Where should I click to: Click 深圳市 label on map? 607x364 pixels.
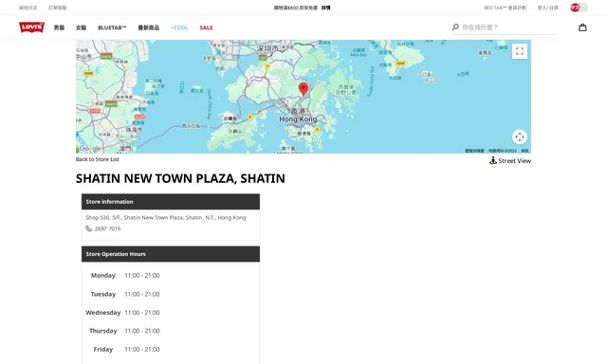tap(267, 48)
